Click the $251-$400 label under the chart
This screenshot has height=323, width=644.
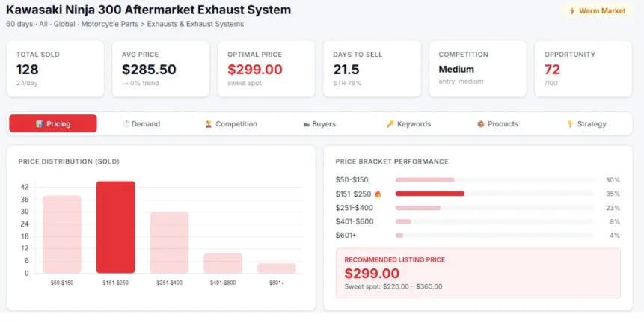tap(169, 283)
